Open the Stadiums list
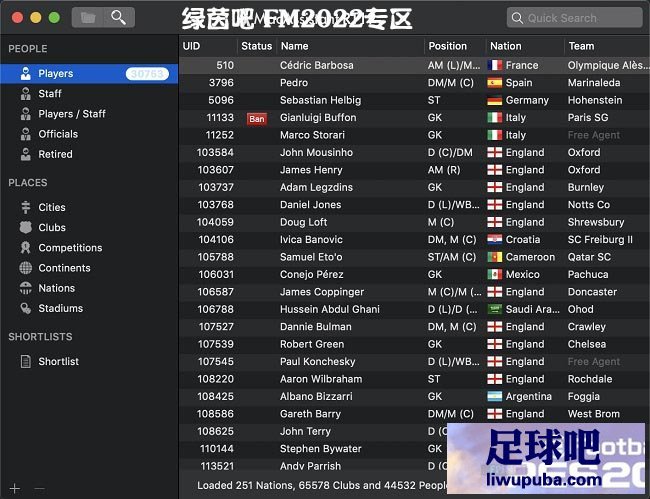 (61, 308)
